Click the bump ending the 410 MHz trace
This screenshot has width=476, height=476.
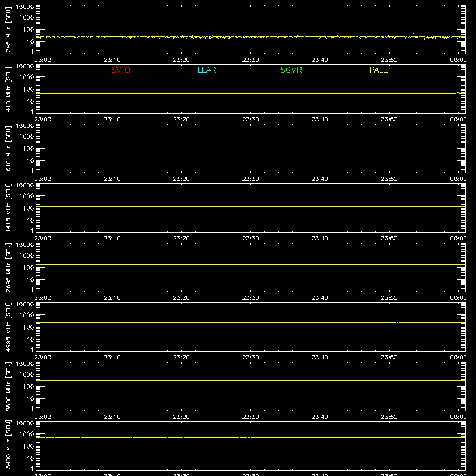pos(458,93)
